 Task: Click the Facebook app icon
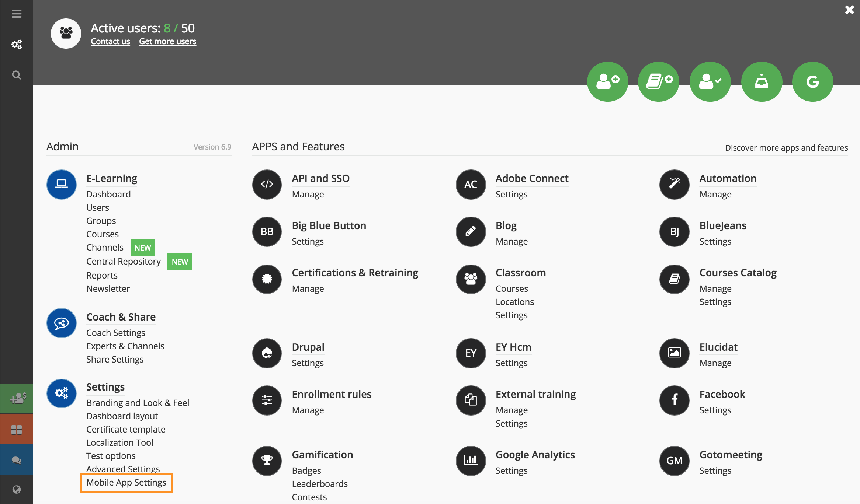point(674,400)
